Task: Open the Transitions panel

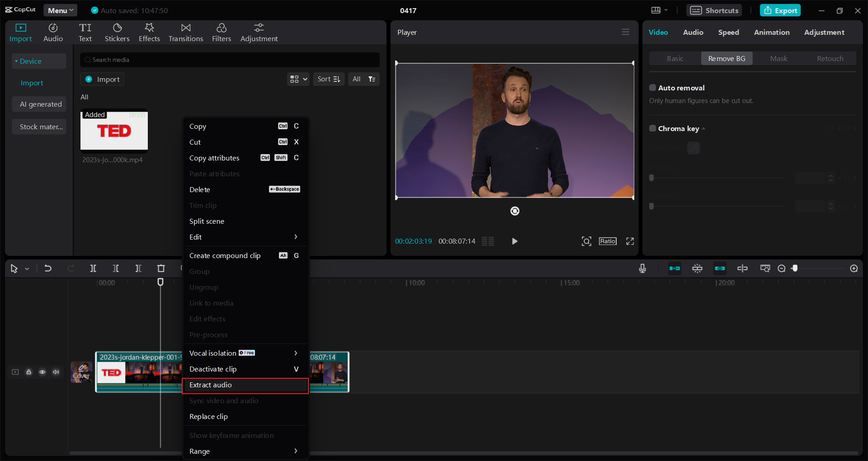Action: point(185,32)
